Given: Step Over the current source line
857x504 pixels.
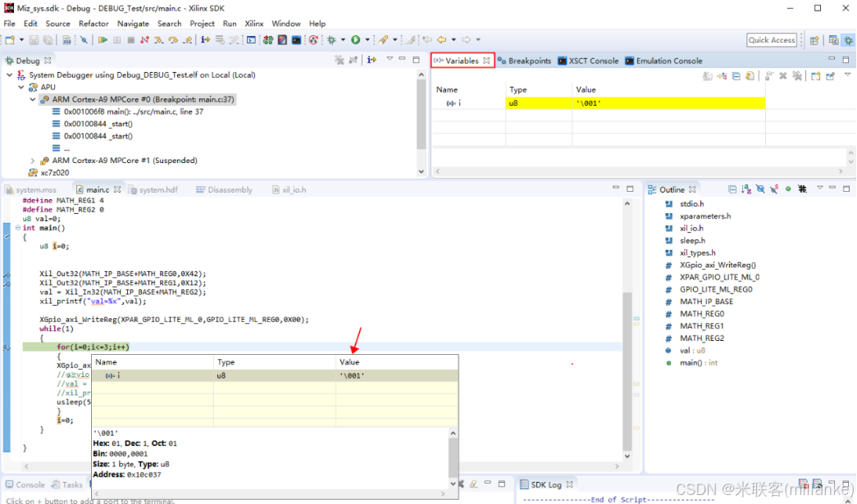Looking at the screenshot, I should coord(173,39).
